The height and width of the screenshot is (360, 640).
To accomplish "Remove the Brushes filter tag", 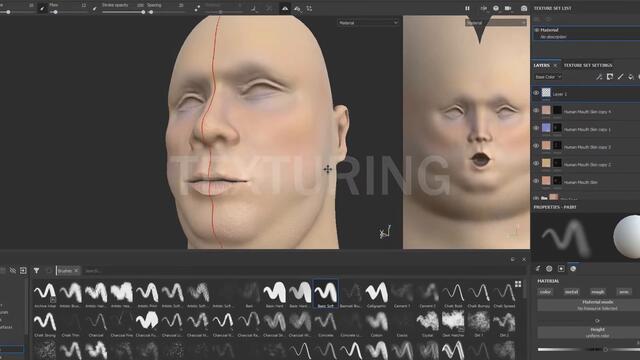I will [76, 271].
